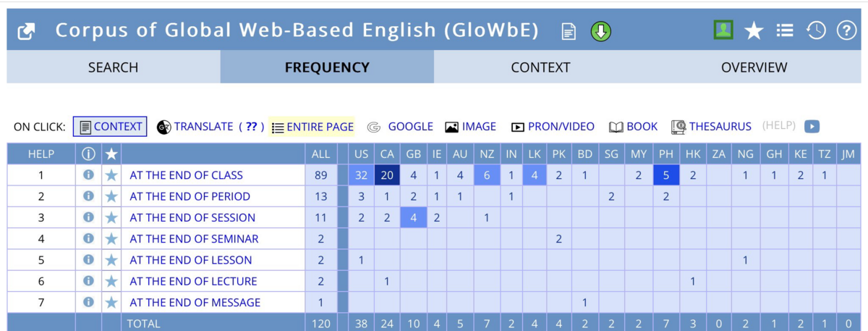Click the green download arrow icon

(601, 31)
